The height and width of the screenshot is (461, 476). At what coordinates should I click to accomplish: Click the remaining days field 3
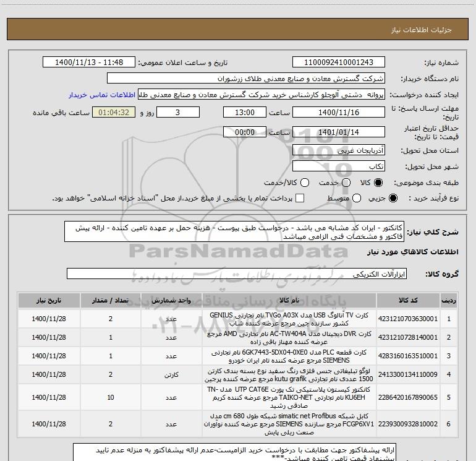point(178,112)
